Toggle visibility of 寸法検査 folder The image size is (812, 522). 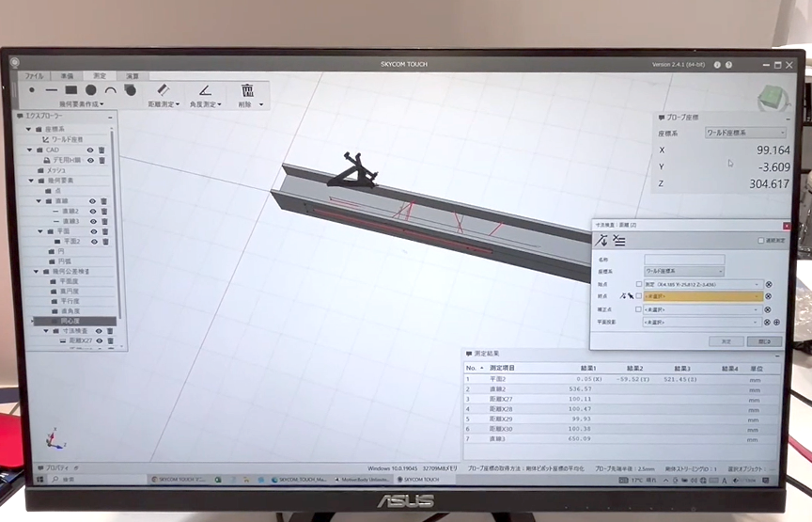point(99,331)
